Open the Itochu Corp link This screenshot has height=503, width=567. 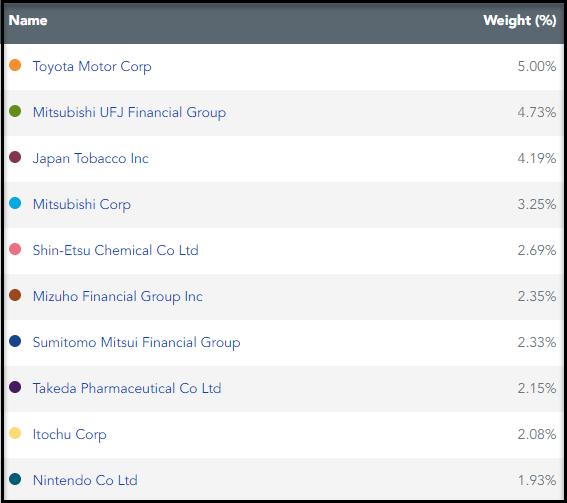click(69, 435)
